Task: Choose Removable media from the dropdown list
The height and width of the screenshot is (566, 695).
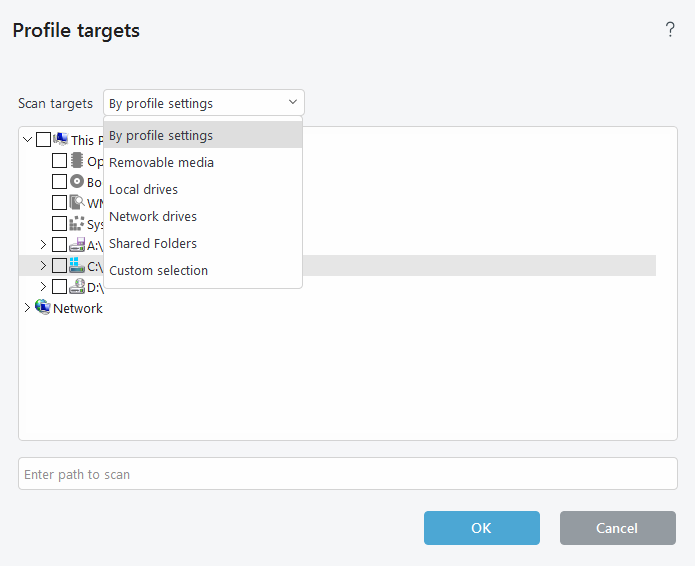Action: [x=162, y=162]
